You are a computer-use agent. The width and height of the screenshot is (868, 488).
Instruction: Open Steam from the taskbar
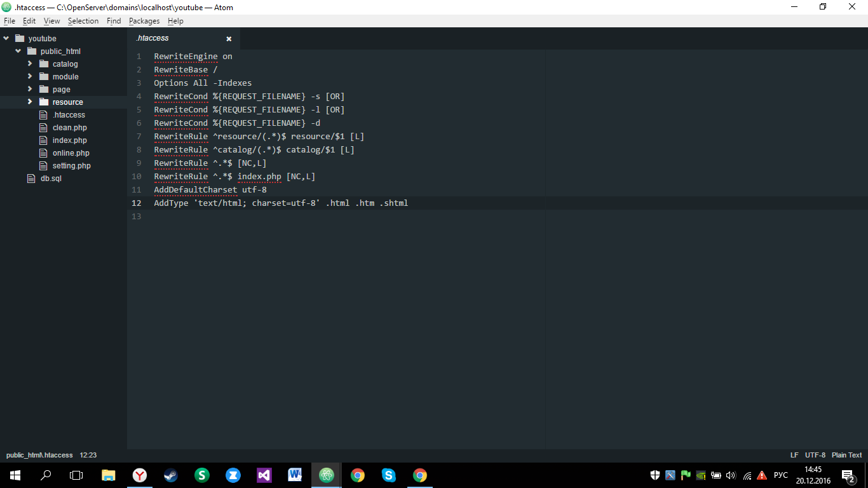coord(171,475)
